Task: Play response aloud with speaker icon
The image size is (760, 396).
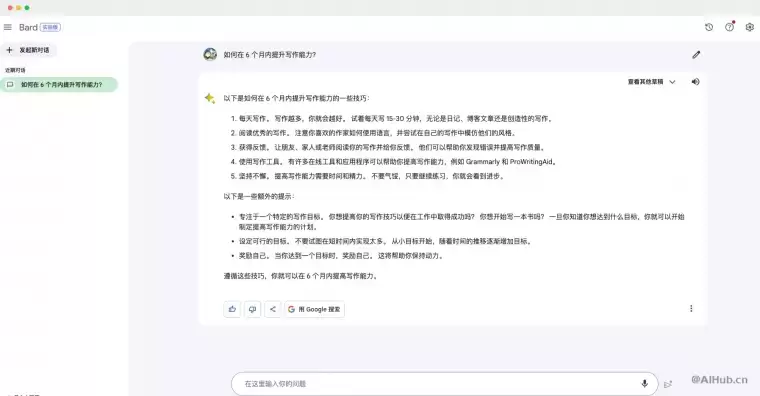Action: pos(696,82)
